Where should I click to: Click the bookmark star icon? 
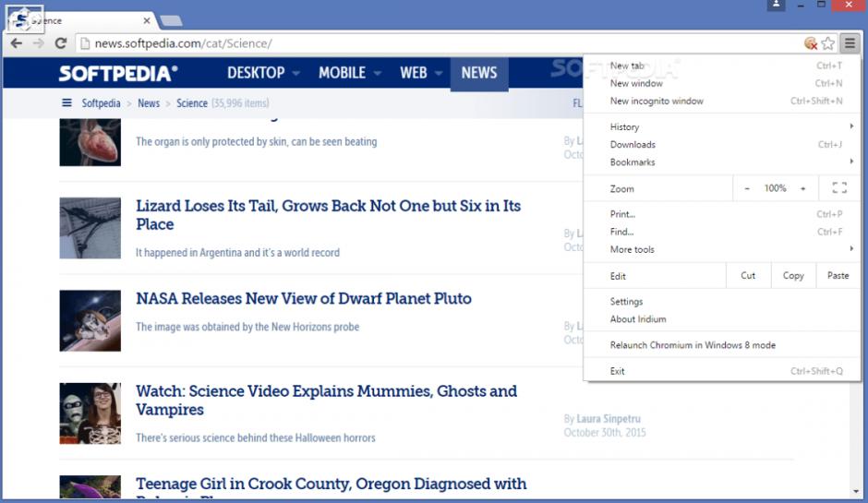828,43
